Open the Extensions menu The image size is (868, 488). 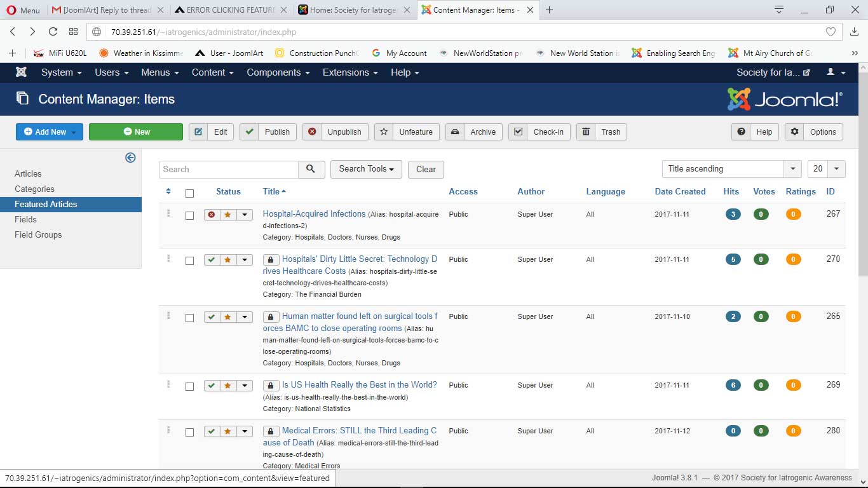click(349, 72)
